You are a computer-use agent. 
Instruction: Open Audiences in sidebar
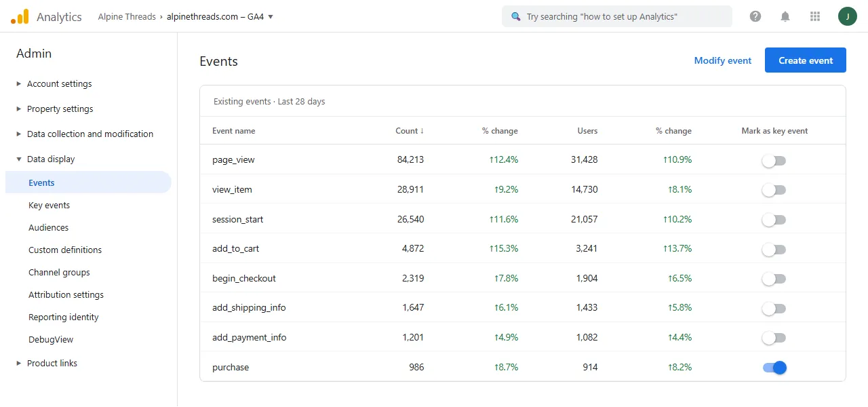(x=48, y=227)
